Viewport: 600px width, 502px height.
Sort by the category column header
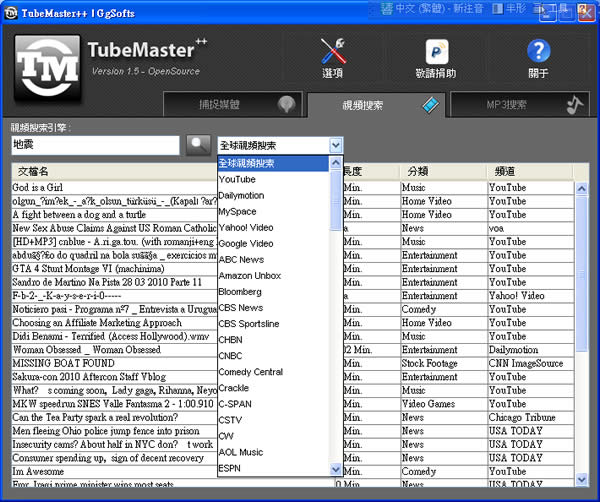[443, 172]
